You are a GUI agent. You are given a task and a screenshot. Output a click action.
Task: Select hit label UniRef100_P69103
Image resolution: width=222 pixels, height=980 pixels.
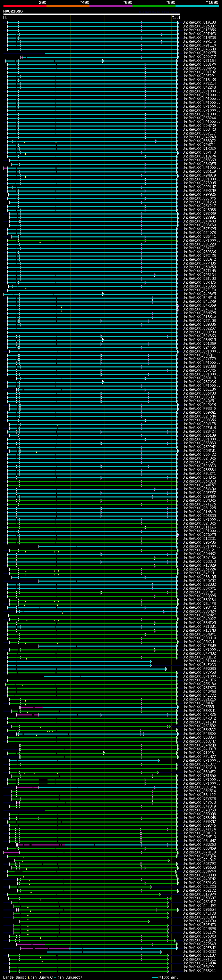[x=199, y=883]
